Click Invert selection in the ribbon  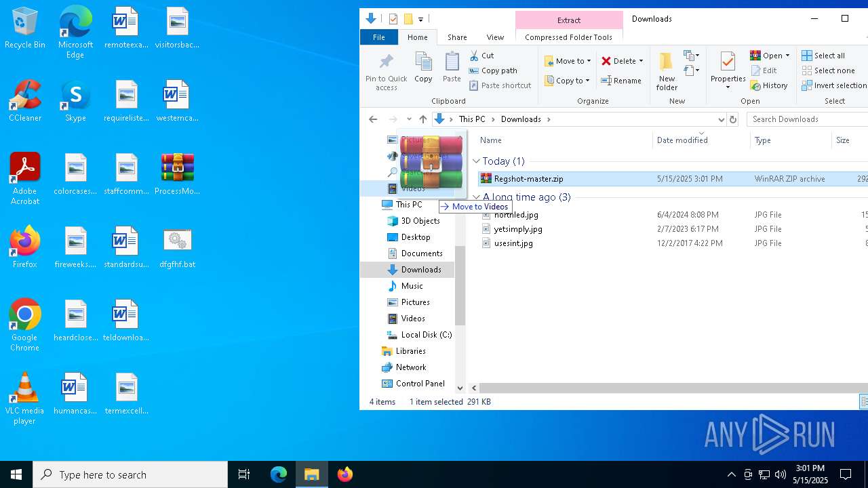tap(834, 85)
